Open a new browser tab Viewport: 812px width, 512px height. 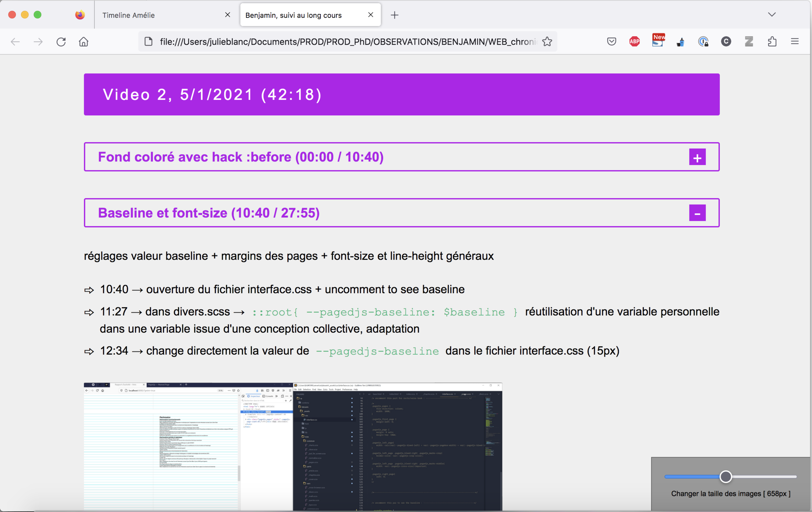point(394,15)
